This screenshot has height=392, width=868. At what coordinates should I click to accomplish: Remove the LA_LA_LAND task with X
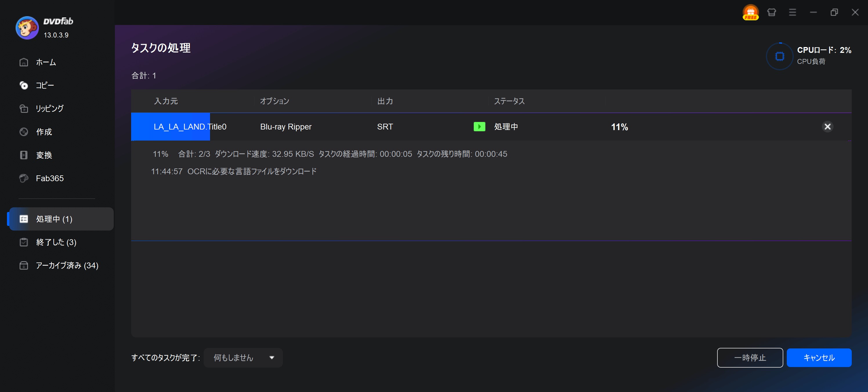pos(827,127)
